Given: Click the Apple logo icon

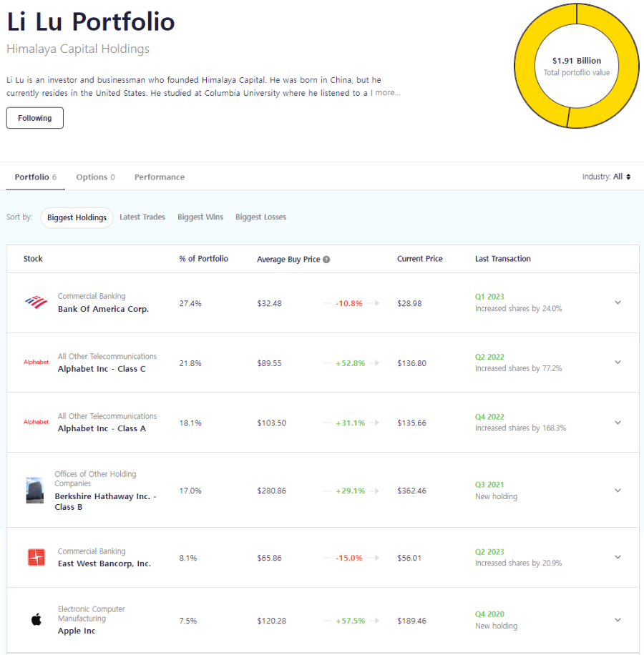Looking at the screenshot, I should (x=36, y=619).
